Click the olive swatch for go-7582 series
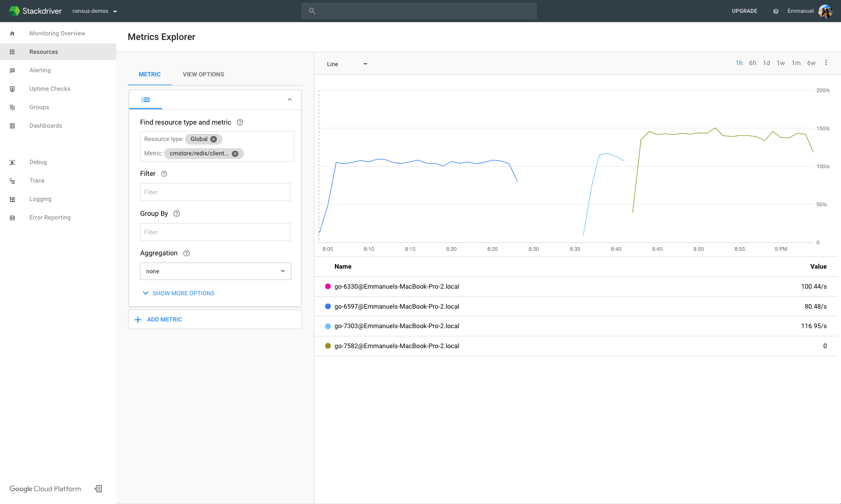 (328, 346)
